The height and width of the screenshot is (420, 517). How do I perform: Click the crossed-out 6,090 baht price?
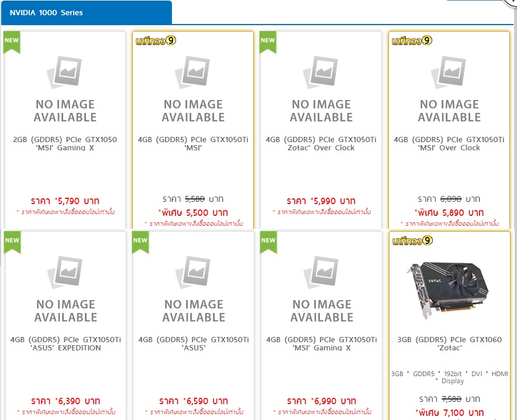(449, 199)
